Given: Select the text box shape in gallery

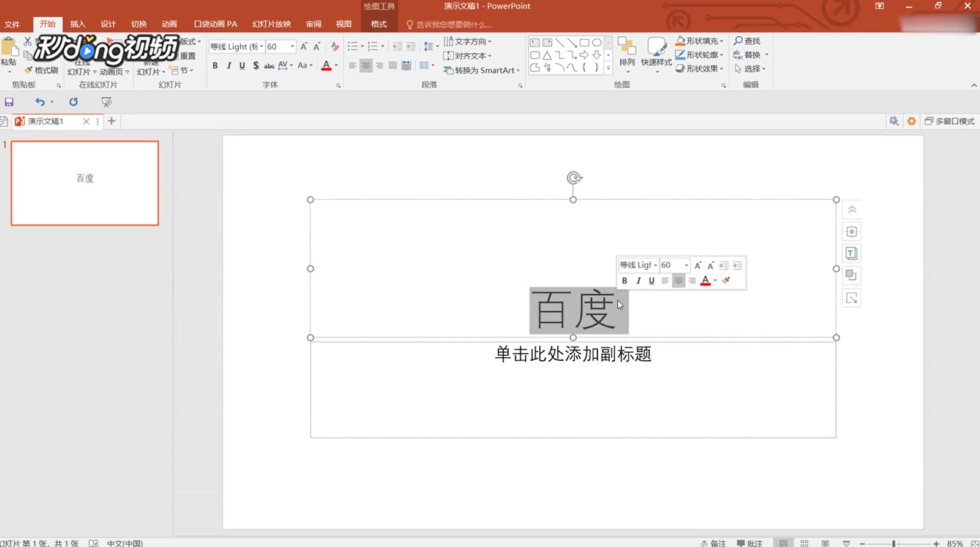Looking at the screenshot, I should 535,43.
